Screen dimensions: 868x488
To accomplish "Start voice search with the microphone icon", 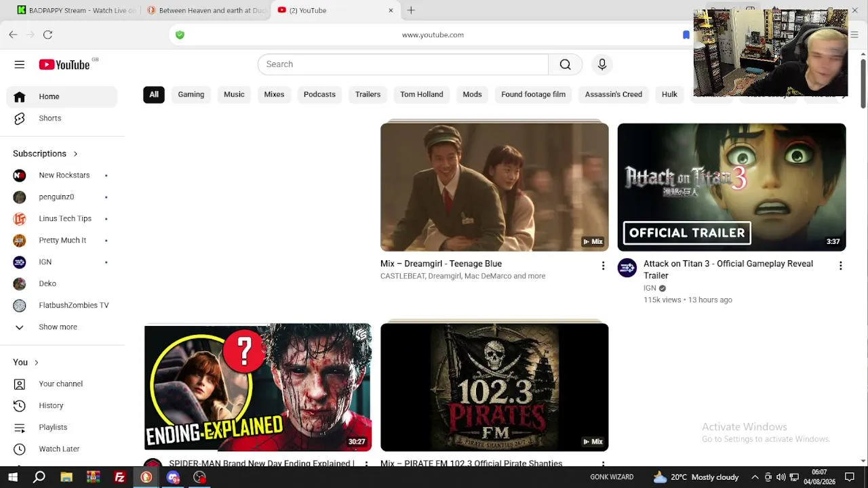I will coord(602,64).
